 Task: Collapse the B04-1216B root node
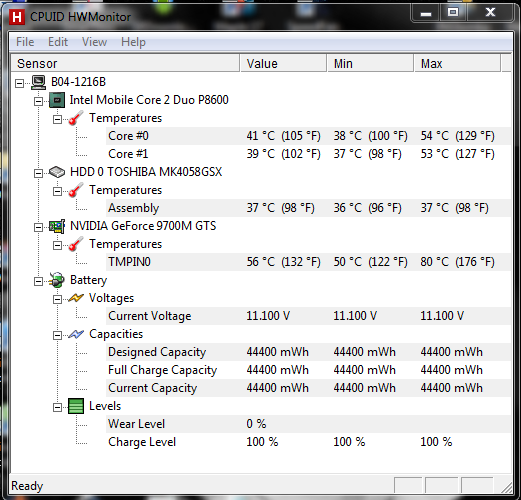pos(20,83)
